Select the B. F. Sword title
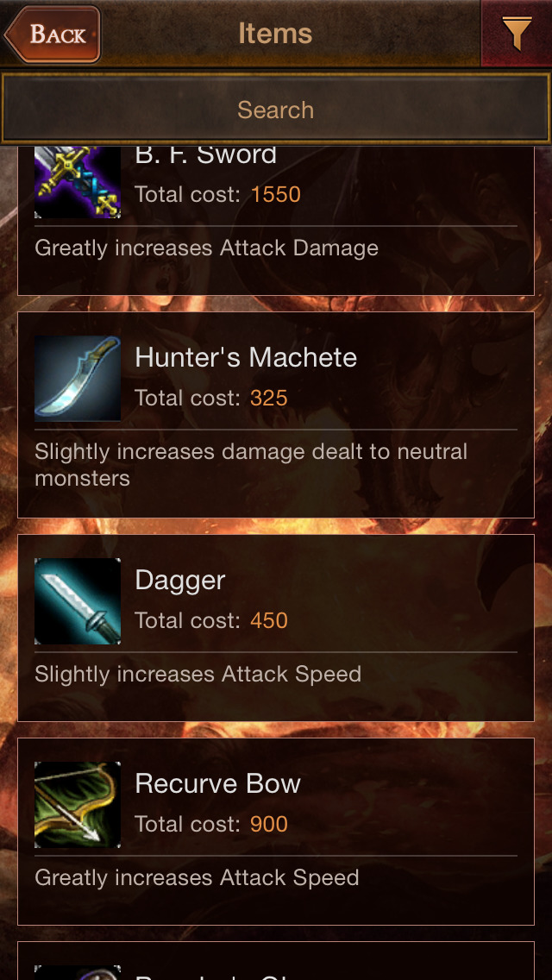The image size is (552, 980). coord(205,155)
